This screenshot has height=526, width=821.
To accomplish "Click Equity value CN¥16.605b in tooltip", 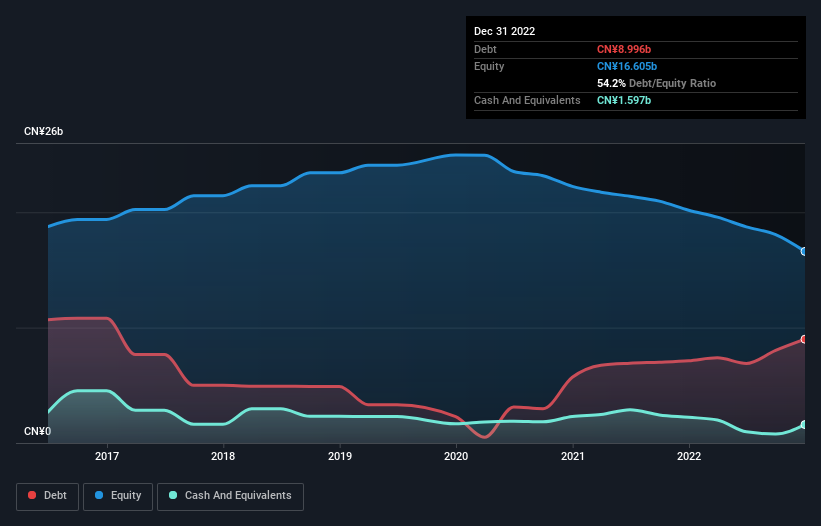I will point(627,66).
